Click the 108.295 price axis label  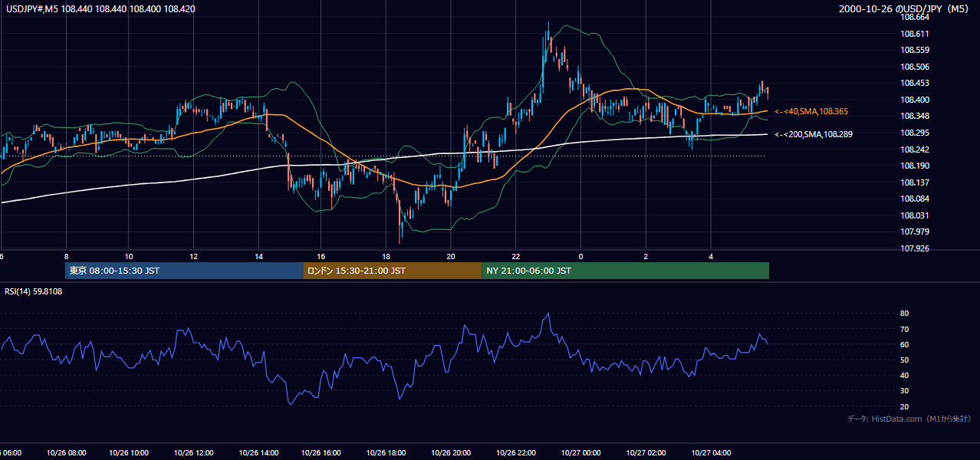pos(916,133)
